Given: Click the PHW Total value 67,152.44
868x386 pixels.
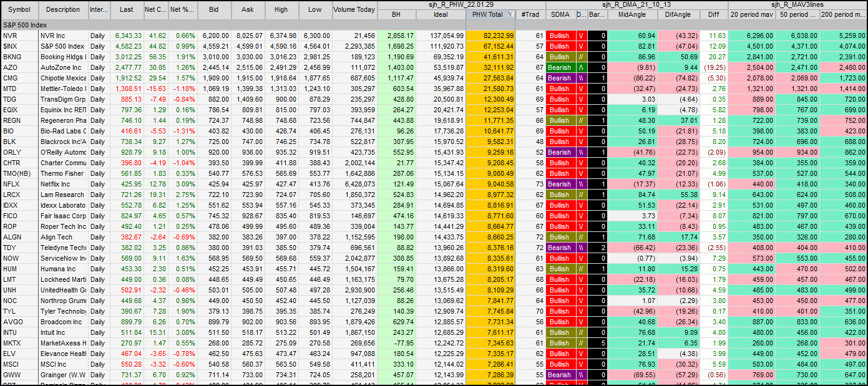Looking at the screenshot, I should pyautogui.click(x=490, y=46).
